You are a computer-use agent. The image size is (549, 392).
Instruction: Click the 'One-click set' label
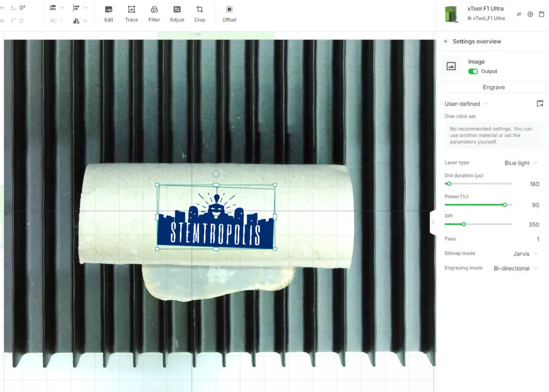coord(460,116)
